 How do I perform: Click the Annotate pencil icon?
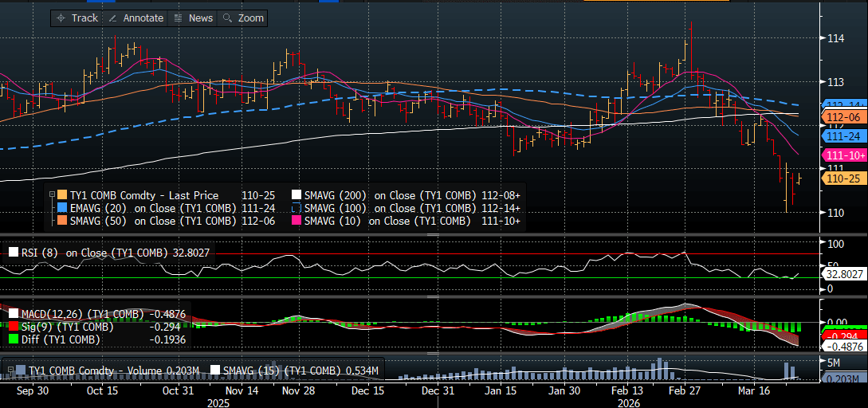[112, 18]
